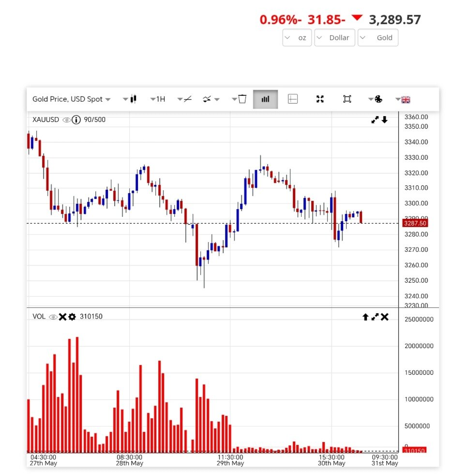Expand Gold Price, USD Spot symbol selector
The image size is (452, 476).
click(72, 99)
